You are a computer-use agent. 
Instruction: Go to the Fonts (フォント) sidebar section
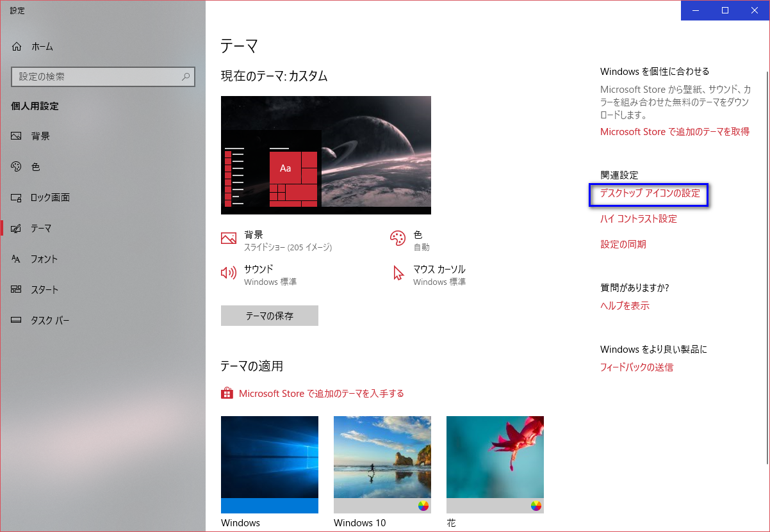44,259
